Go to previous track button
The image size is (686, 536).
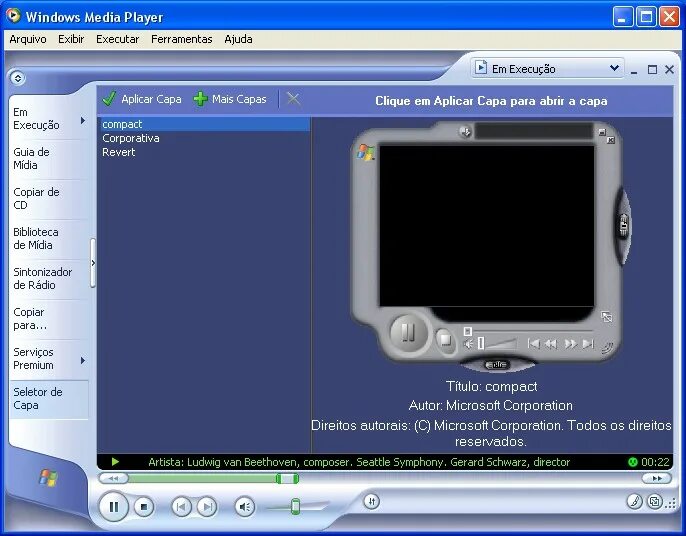coord(181,507)
